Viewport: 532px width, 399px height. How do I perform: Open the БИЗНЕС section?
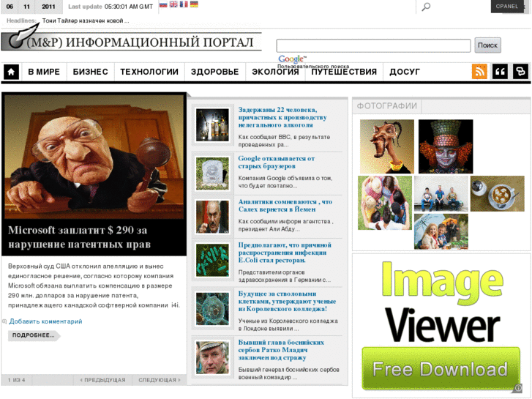pyautogui.click(x=90, y=72)
